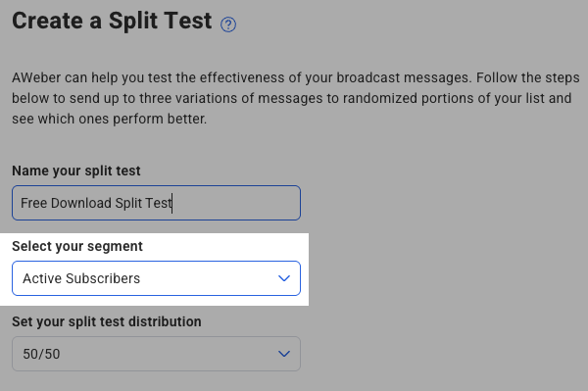Click the word AWeber in the description
The width and height of the screenshot is (588, 391).
[x=36, y=78]
